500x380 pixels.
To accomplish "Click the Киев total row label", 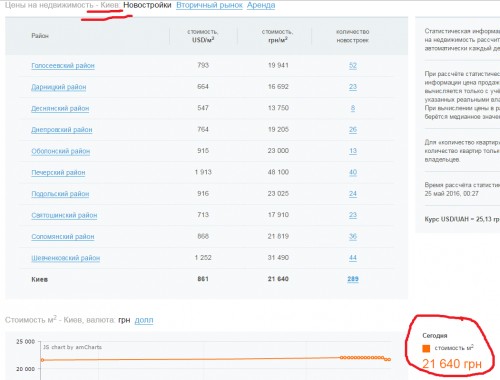I will click(x=40, y=279).
